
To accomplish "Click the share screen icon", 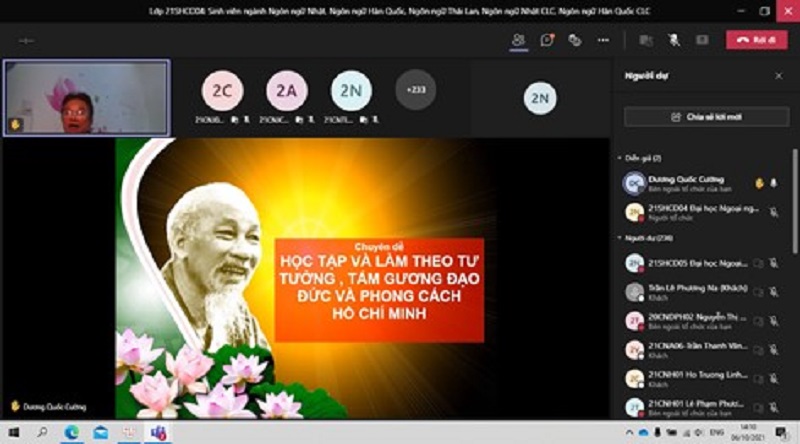I will (702, 40).
